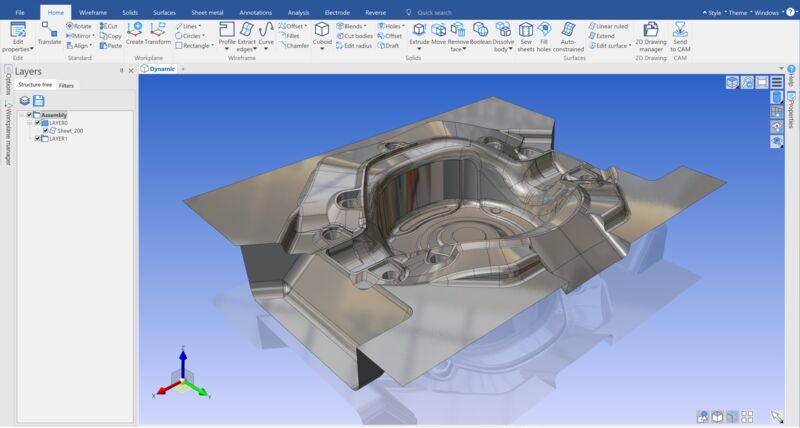This screenshot has width=800, height=428.
Task: Click the Cuboid solid tool
Action: [x=322, y=30]
